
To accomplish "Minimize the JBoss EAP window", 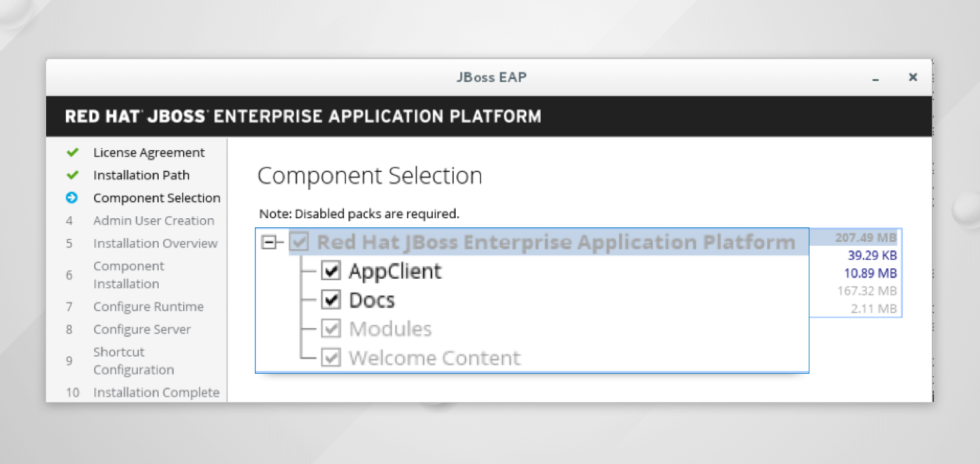I will coord(875,78).
